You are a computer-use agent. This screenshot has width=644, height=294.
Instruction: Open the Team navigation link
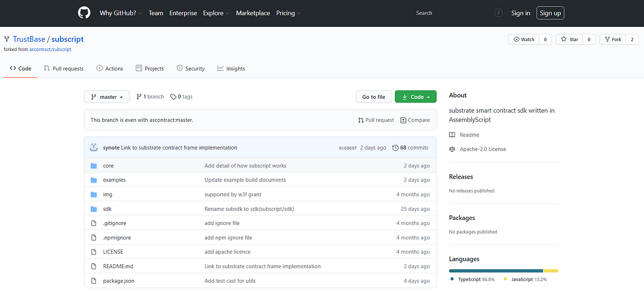156,13
